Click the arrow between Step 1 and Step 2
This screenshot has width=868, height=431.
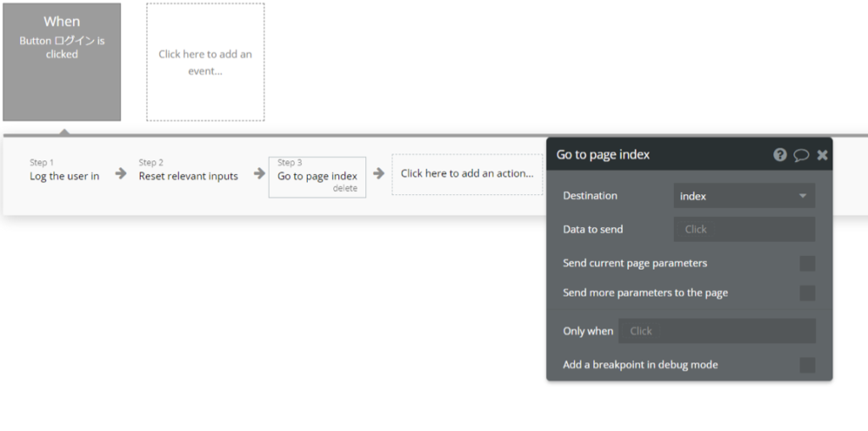[x=121, y=173]
